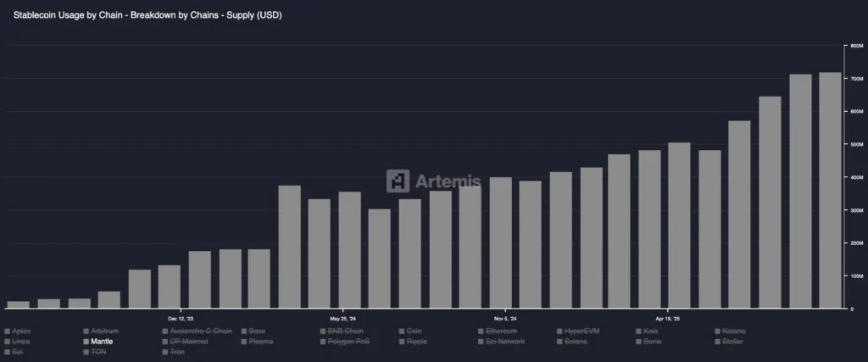Click the TON legend square icon
The image size is (868, 362).
(x=86, y=352)
